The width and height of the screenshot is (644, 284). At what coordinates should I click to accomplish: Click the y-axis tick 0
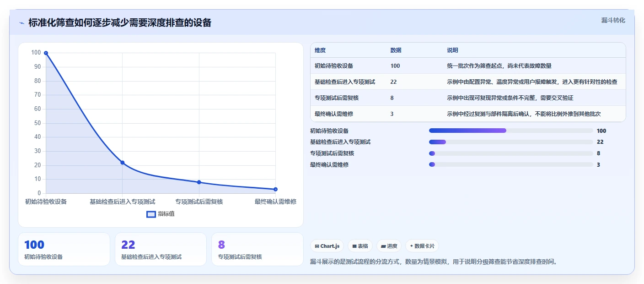39,193
